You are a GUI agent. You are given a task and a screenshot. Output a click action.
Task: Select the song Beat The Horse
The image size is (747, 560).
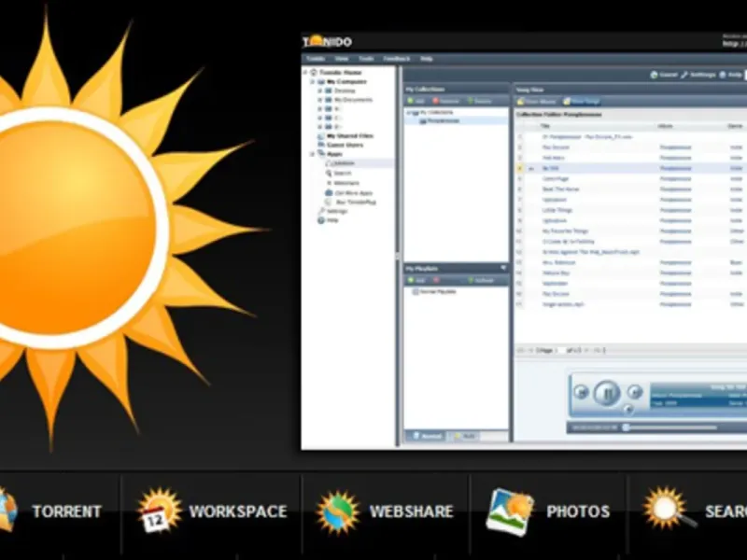point(561,189)
